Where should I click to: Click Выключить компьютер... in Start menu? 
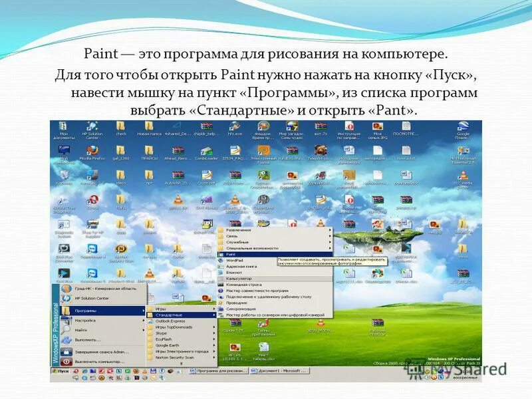[103, 362]
